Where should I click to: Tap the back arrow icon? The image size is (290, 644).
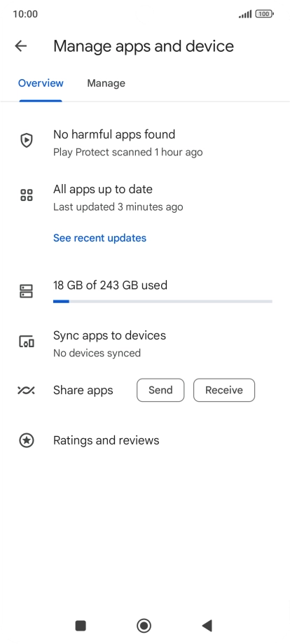[20, 46]
